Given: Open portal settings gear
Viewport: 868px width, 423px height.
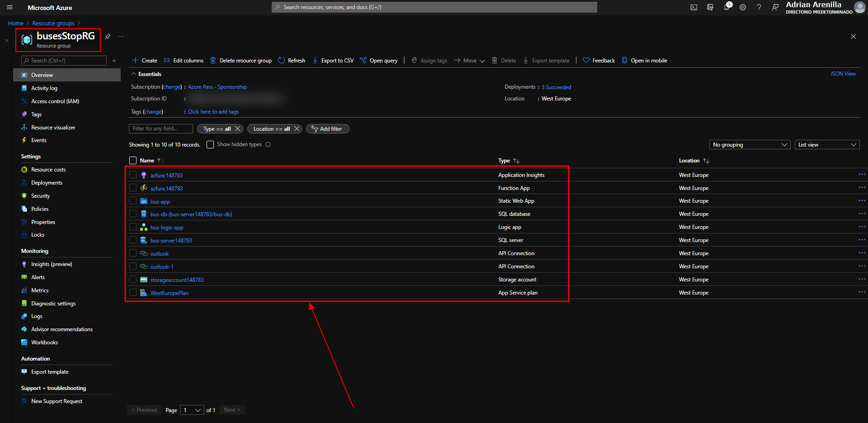Looking at the screenshot, I should pos(743,7).
